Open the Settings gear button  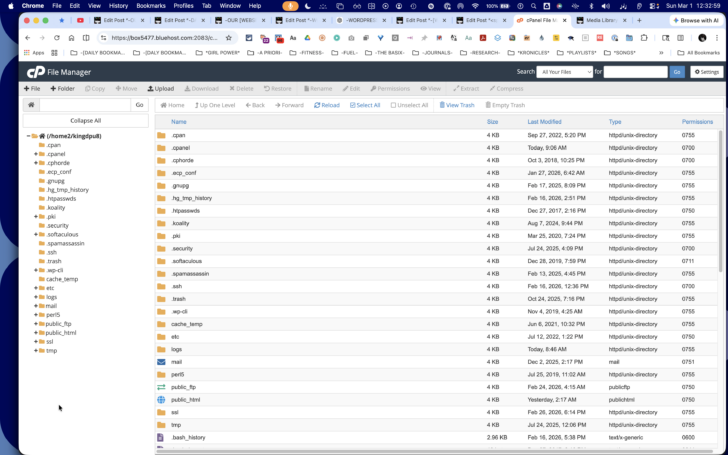[707, 72]
